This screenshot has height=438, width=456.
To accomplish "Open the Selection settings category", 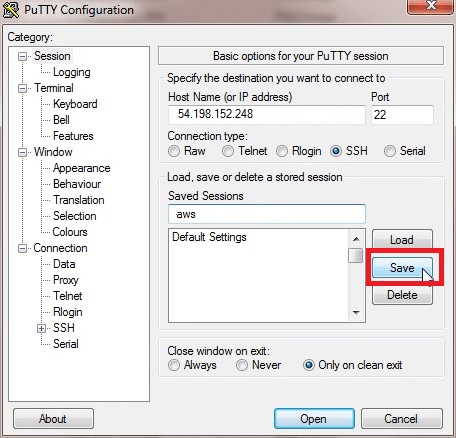I will coord(75,216).
